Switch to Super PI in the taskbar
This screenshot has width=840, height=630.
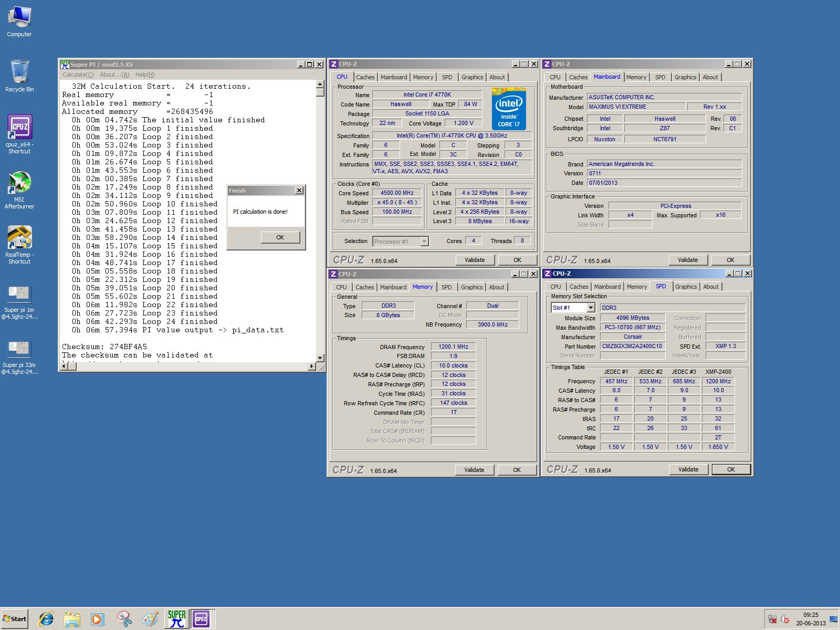pyautogui.click(x=177, y=619)
